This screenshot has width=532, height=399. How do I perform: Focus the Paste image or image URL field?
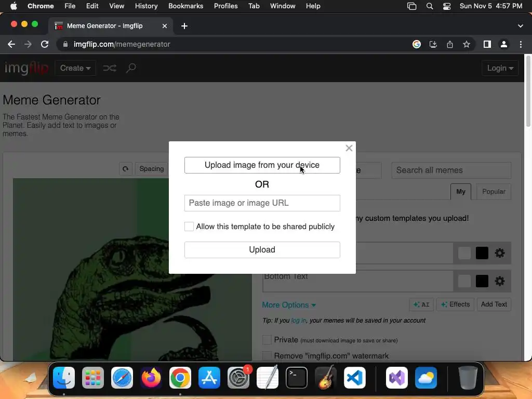(x=262, y=203)
